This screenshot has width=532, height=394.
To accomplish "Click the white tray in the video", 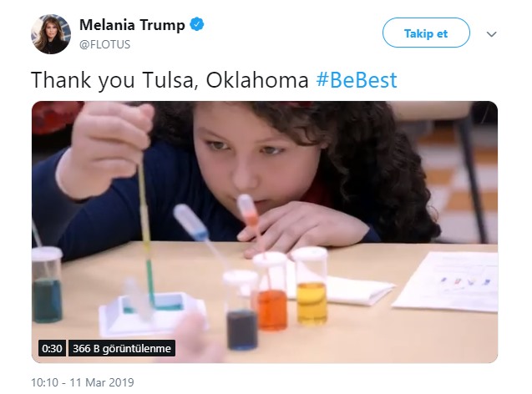I will 153,313.
